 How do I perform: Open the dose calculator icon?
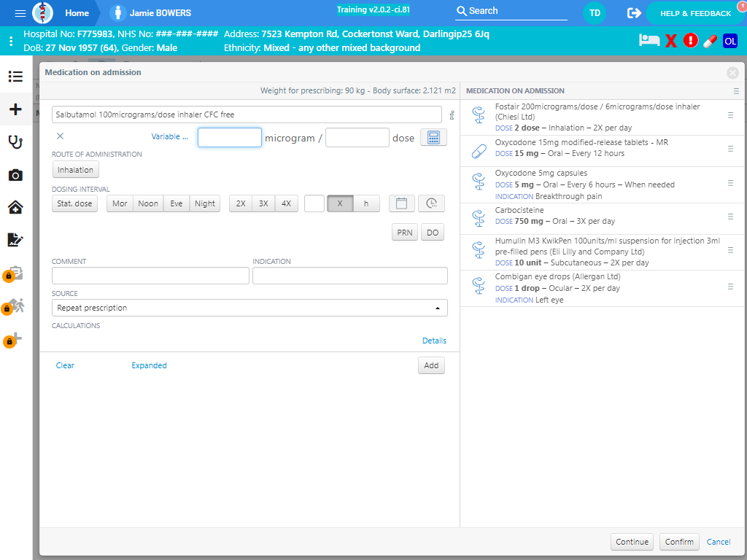click(x=433, y=137)
